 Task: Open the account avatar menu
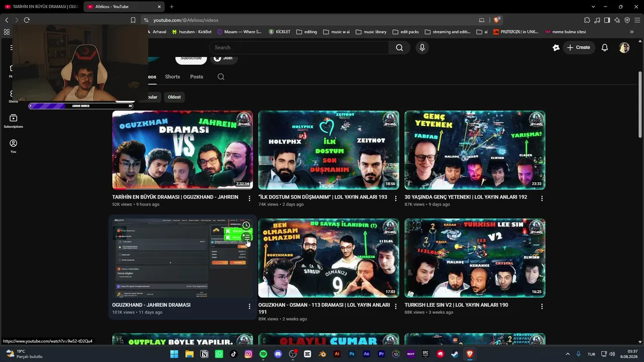[x=624, y=48]
